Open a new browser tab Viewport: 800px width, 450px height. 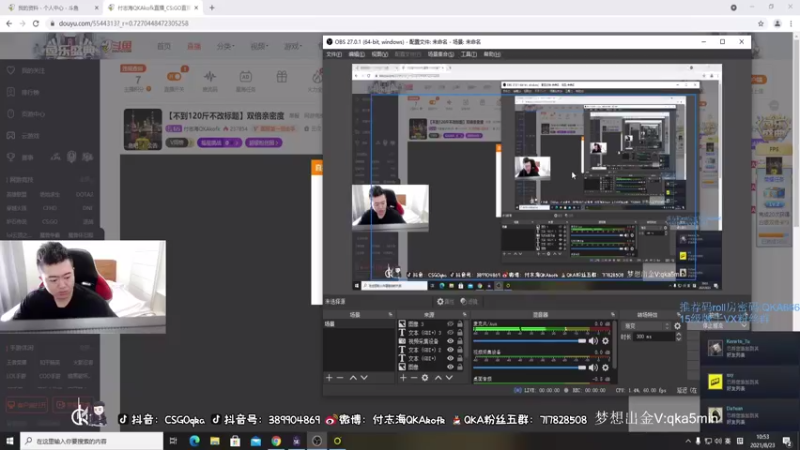pos(212,8)
